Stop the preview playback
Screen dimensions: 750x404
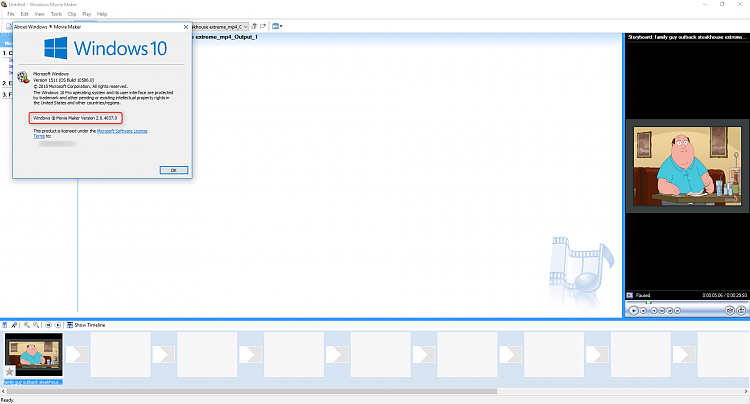pyautogui.click(x=643, y=311)
